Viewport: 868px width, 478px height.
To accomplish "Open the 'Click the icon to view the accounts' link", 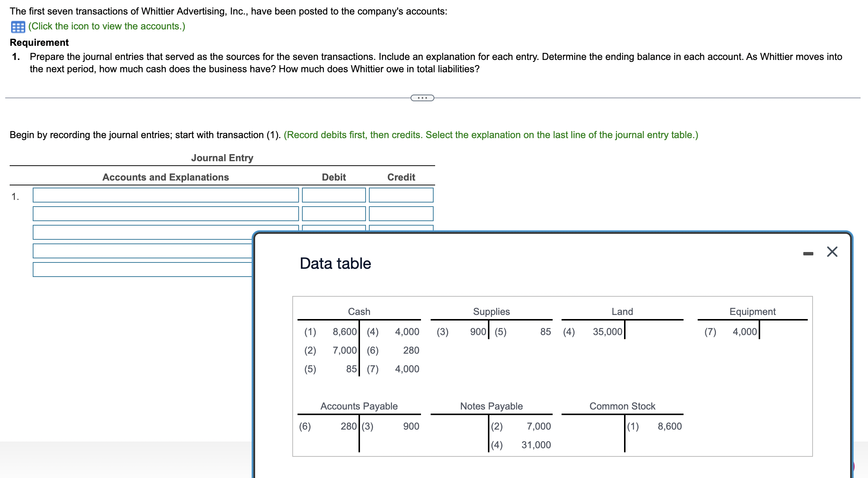I will pyautogui.click(x=106, y=26).
